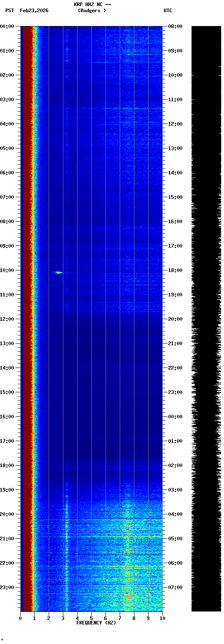Click the 'FREQUENCY (HZ)' axis title
The width and height of the screenshot is (224, 644).
click(96, 623)
